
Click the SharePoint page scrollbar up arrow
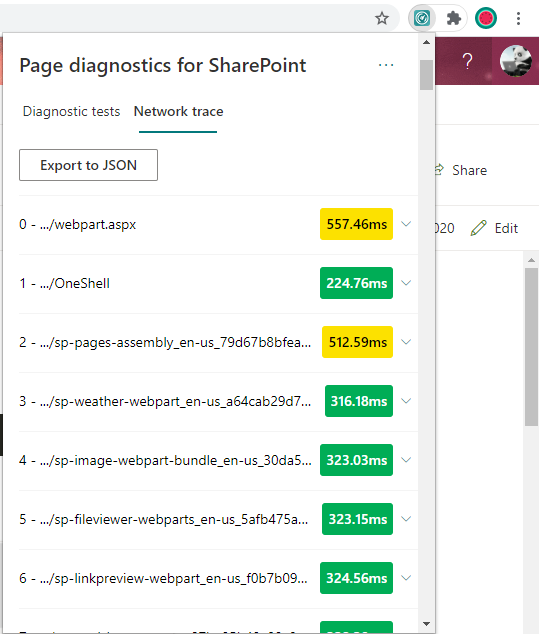[531, 260]
